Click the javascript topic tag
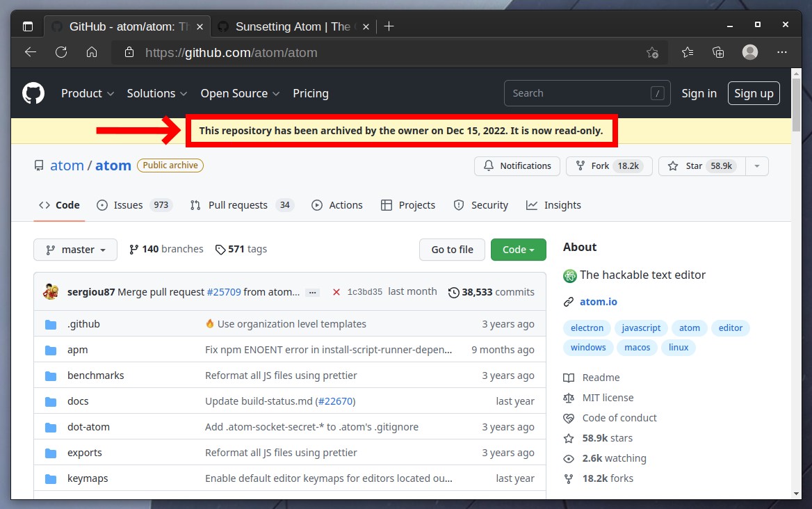Viewport: 812px width, 509px height. (x=641, y=328)
